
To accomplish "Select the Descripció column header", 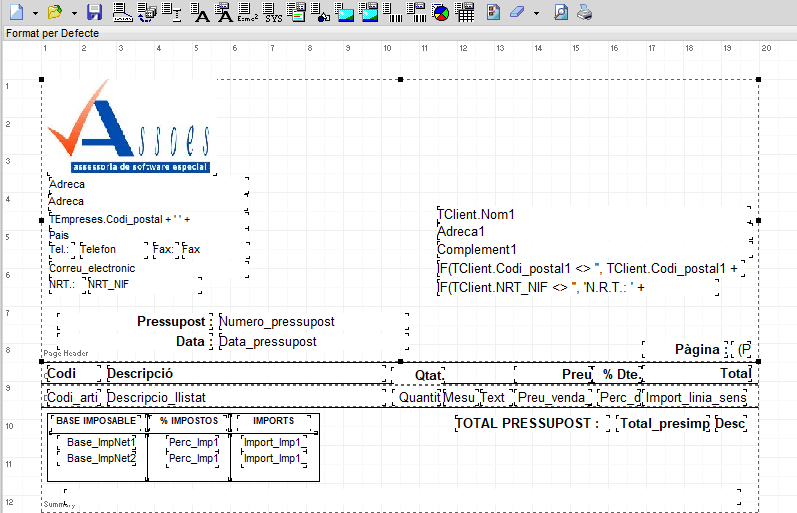I will pos(246,374).
